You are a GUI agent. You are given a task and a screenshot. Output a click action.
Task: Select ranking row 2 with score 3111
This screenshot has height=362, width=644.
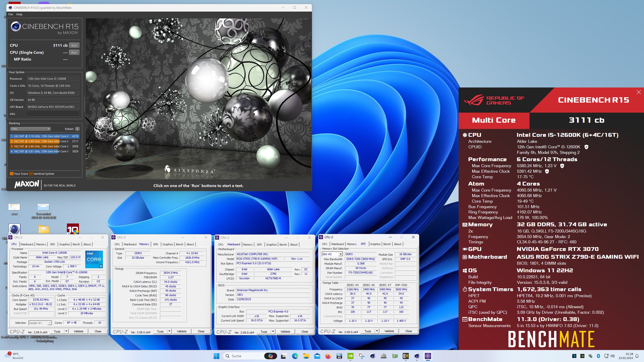(x=45, y=141)
